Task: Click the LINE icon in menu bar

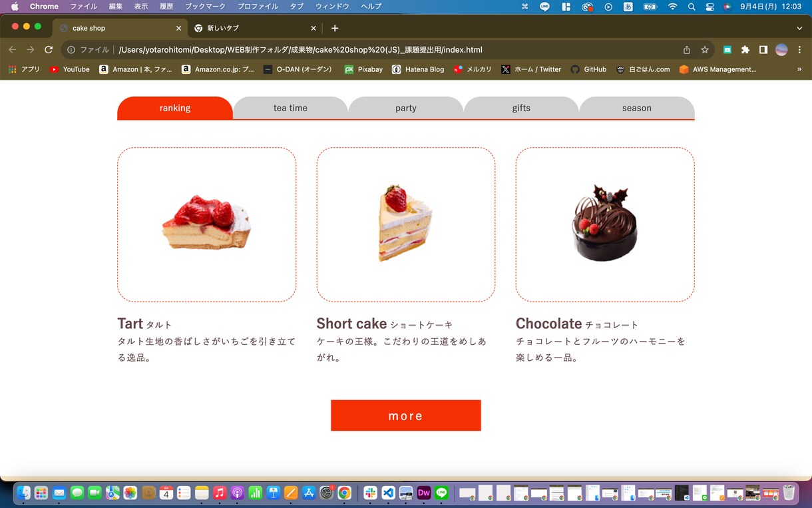Action: coord(544,7)
